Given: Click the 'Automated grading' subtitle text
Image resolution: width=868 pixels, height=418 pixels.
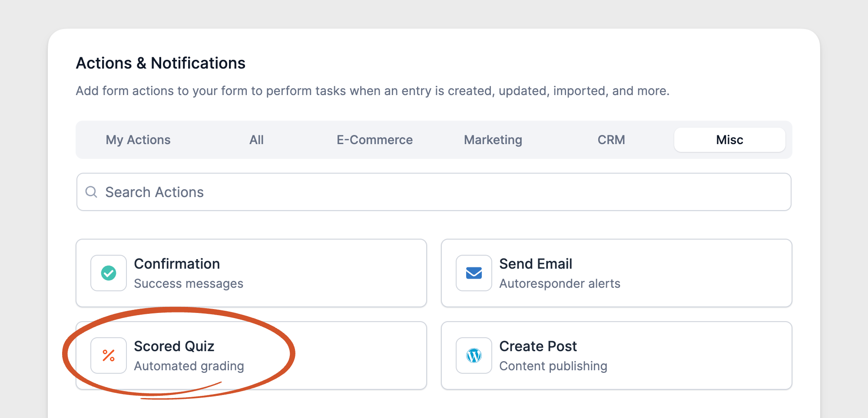Looking at the screenshot, I should [189, 366].
